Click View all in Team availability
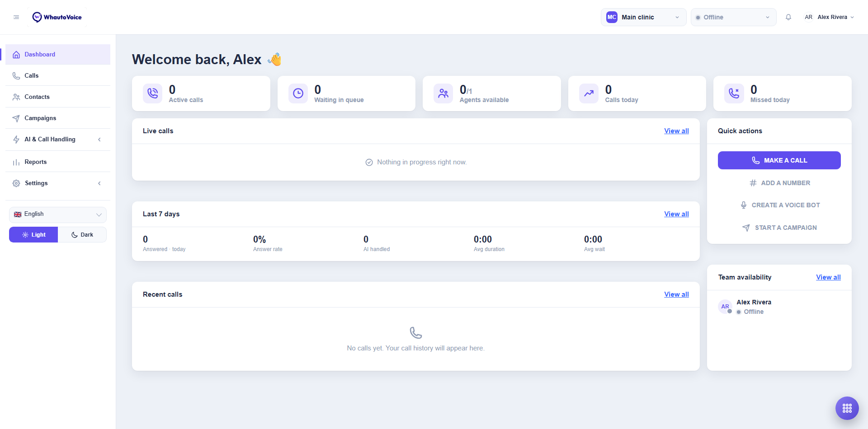 828,277
